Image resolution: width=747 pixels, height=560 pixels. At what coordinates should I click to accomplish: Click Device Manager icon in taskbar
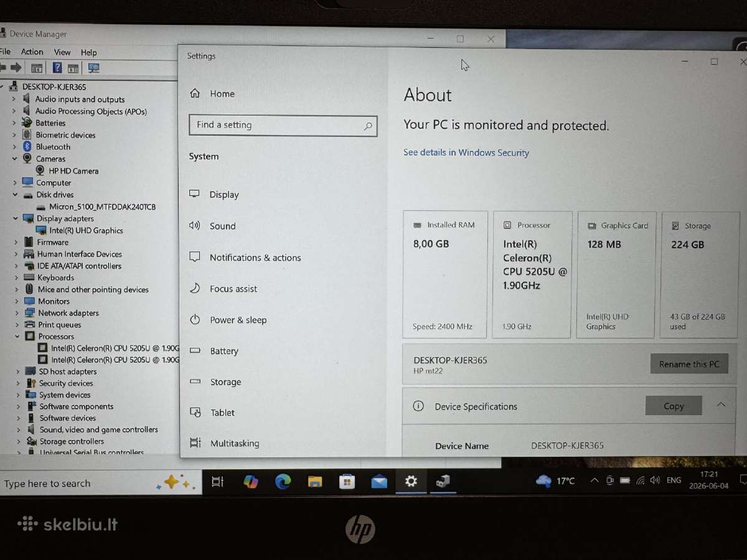[x=443, y=481]
